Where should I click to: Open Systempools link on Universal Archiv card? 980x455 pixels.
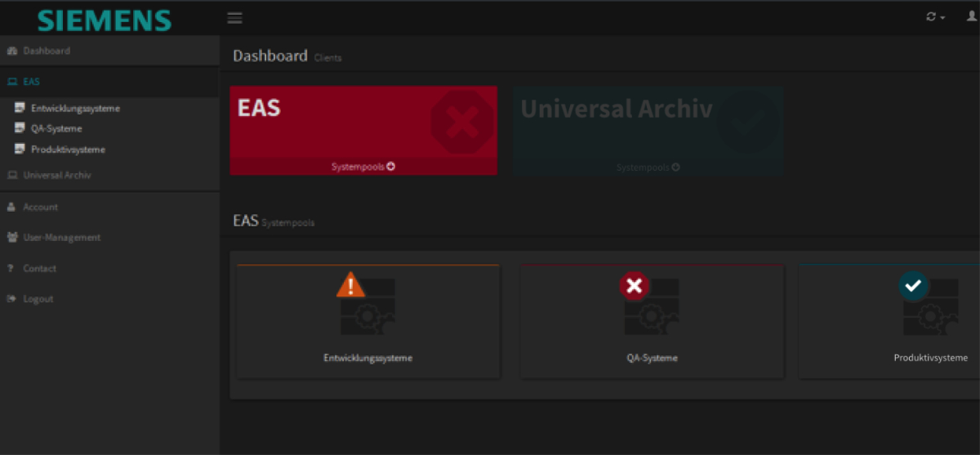(x=648, y=167)
